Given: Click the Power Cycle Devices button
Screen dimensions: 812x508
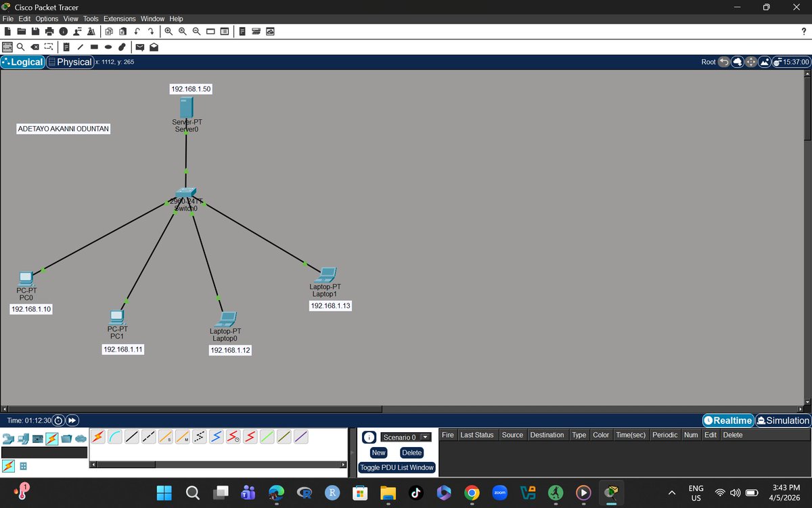Looking at the screenshot, I should (58, 421).
